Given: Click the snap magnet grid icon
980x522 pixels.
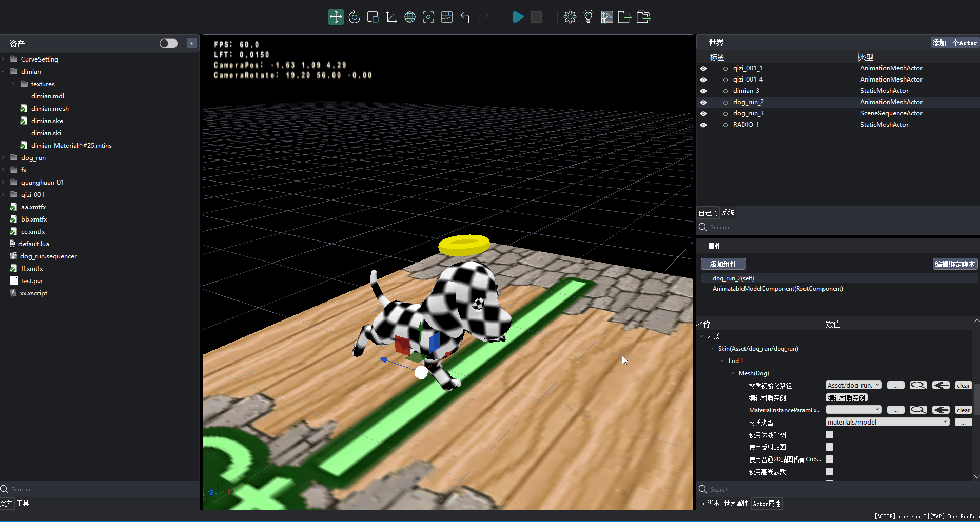Looking at the screenshot, I should coord(606,17).
